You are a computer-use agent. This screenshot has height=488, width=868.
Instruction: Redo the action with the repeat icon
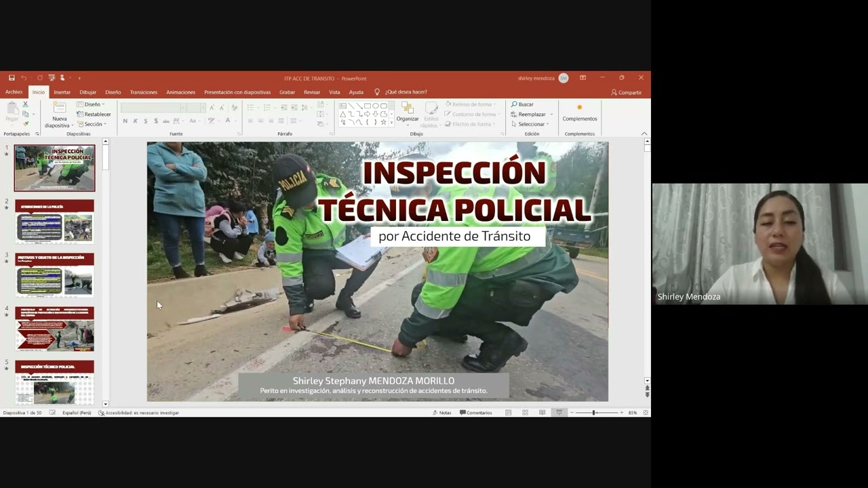[x=40, y=78]
